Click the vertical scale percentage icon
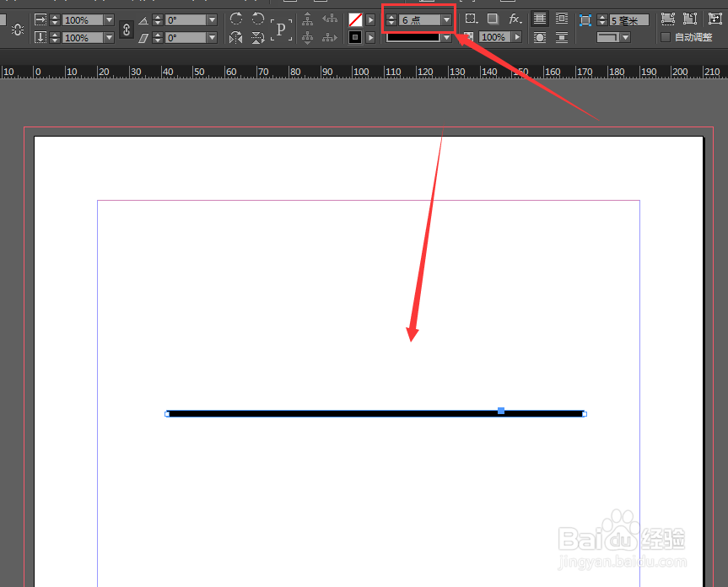This screenshot has height=587, width=728. [x=40, y=37]
